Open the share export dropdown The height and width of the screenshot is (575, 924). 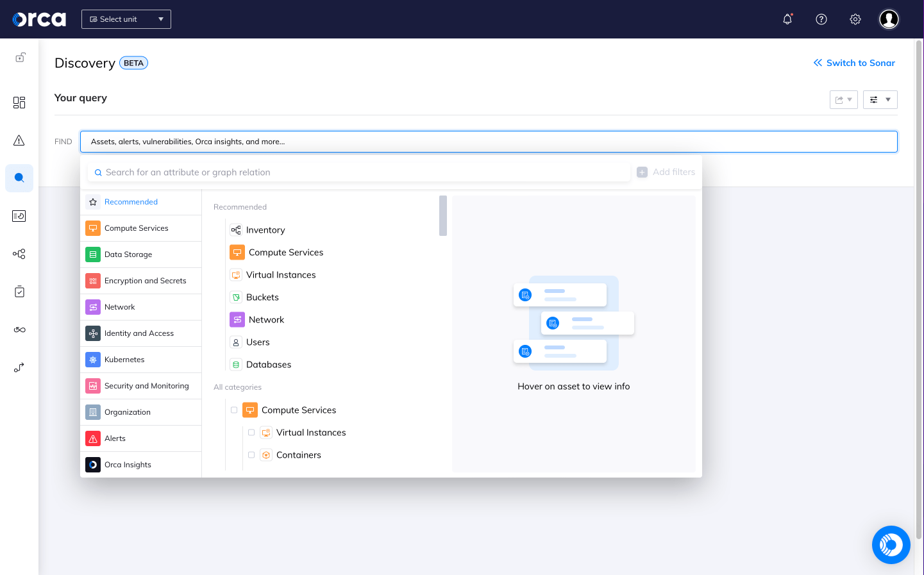click(844, 99)
